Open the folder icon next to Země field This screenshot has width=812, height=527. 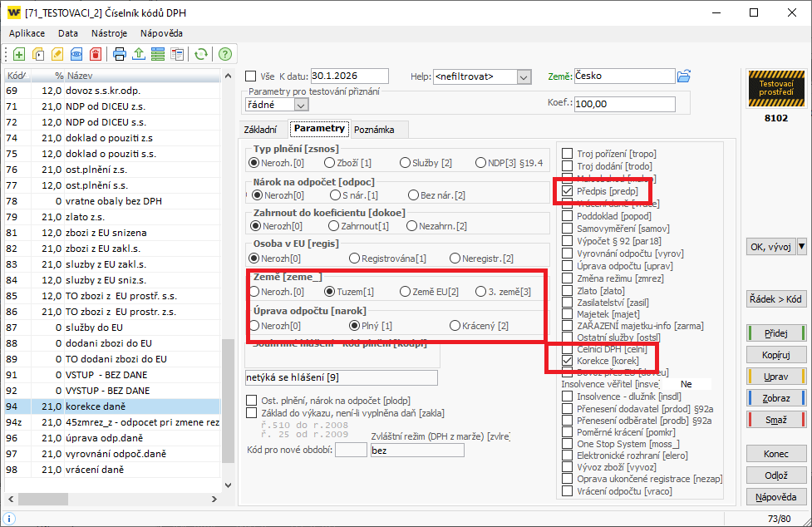coord(684,76)
